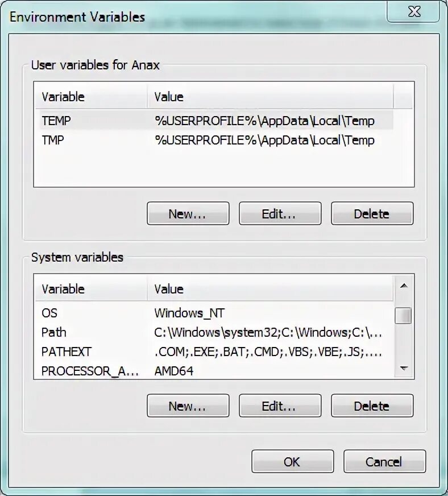Click the C:\Windows\system32 path value
Viewport: 448px width, 496px height.
point(268,332)
